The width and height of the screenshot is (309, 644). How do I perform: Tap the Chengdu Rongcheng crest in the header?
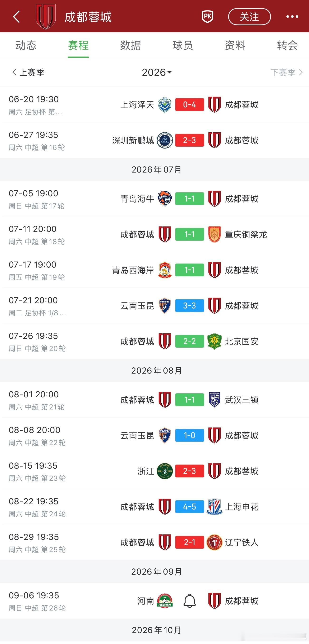46,16
